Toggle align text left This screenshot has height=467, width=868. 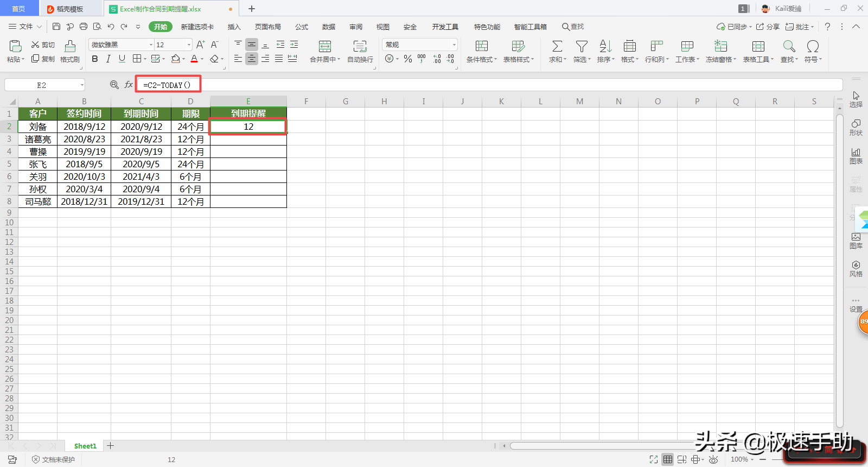(x=238, y=59)
